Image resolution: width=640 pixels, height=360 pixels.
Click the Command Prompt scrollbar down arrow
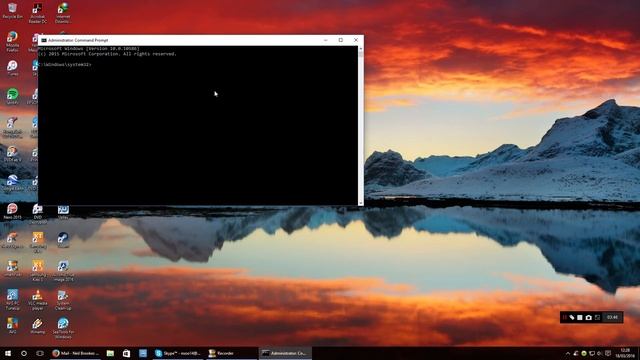(x=360, y=203)
